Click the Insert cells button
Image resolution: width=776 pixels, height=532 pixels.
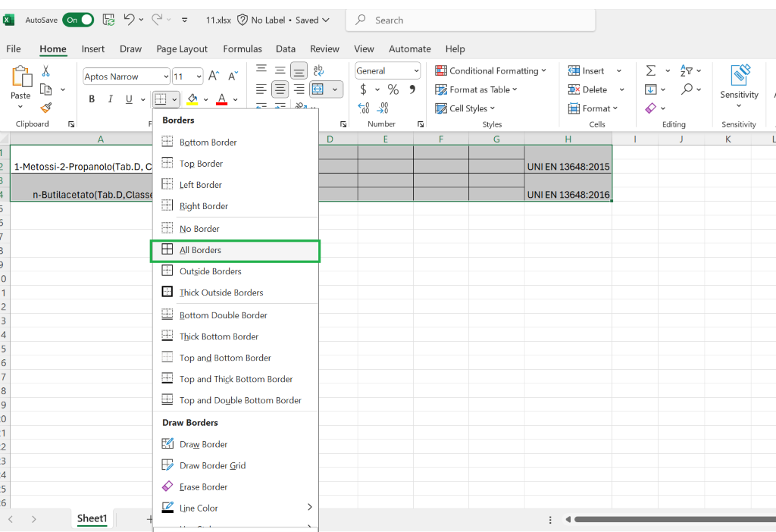click(x=587, y=70)
